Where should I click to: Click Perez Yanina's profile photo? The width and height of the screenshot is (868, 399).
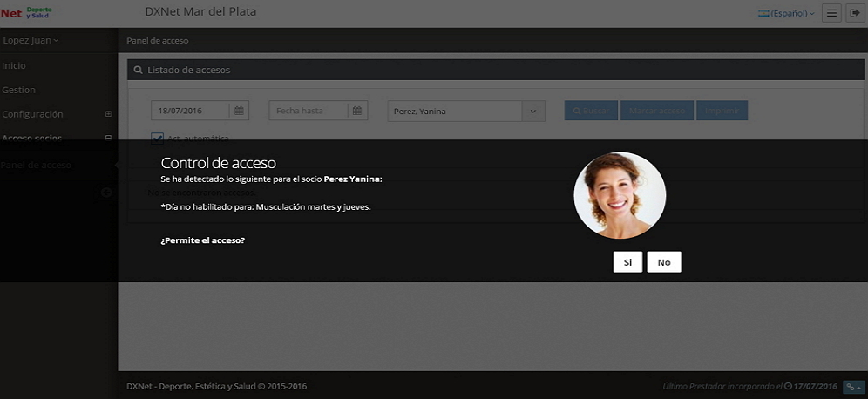pyautogui.click(x=620, y=195)
